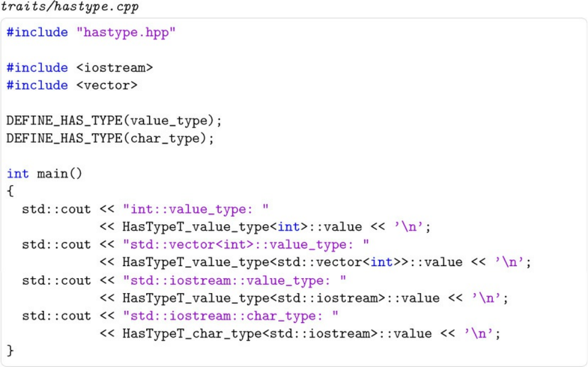Screen dimensions: 588x367
Task: Click the closing curly brace
Action: [x=10, y=350]
